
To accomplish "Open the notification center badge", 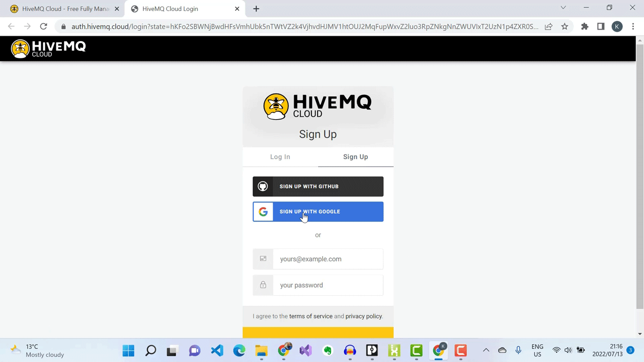I will (630, 350).
